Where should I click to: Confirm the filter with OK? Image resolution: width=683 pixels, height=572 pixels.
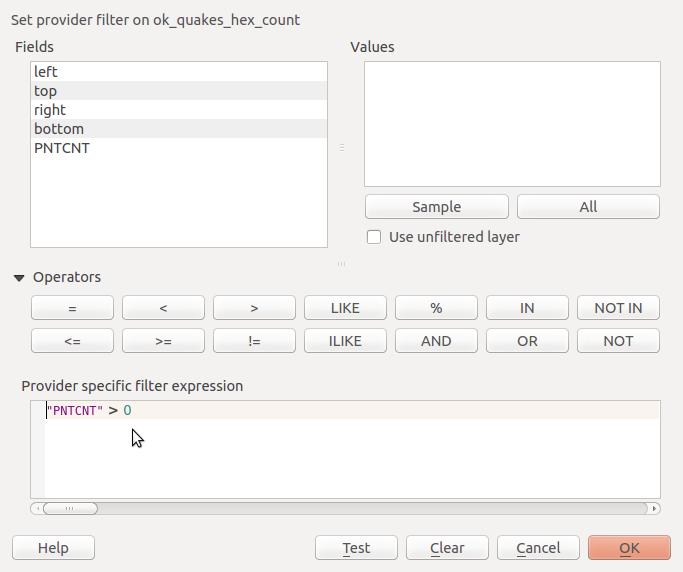click(629, 548)
